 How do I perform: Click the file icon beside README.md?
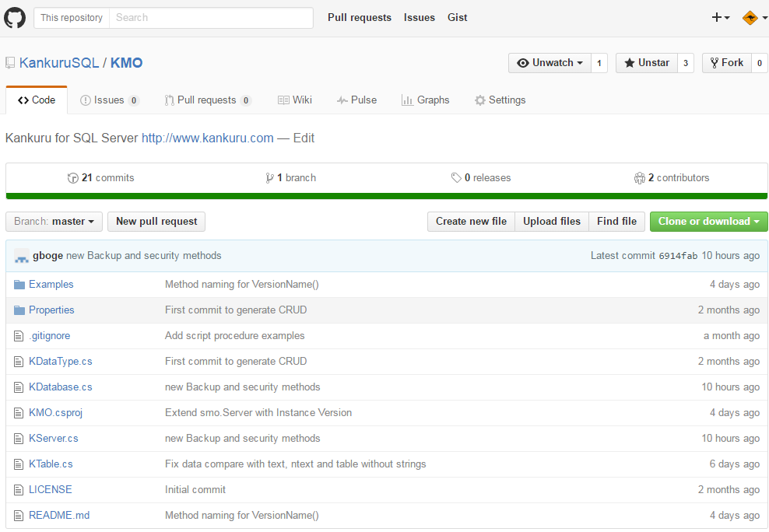(19, 516)
